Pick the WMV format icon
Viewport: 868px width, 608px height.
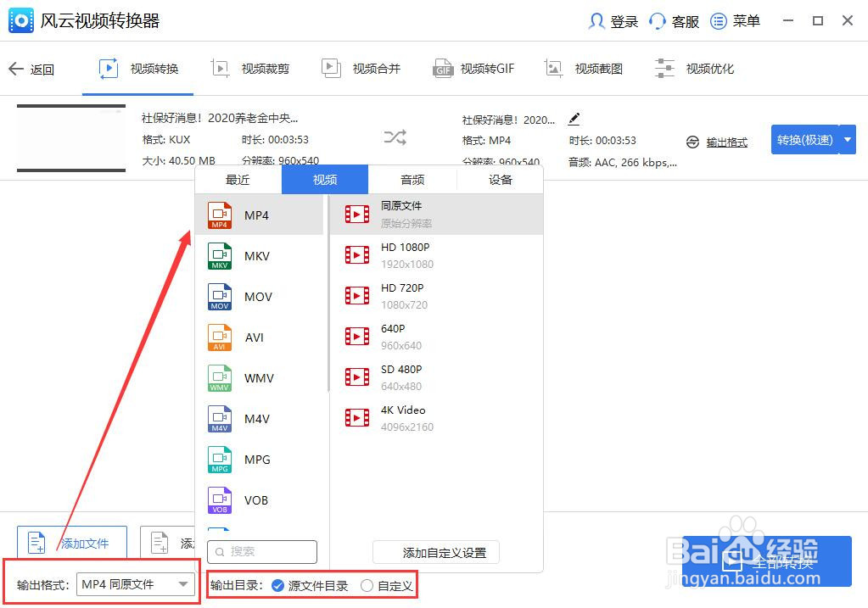pos(219,377)
